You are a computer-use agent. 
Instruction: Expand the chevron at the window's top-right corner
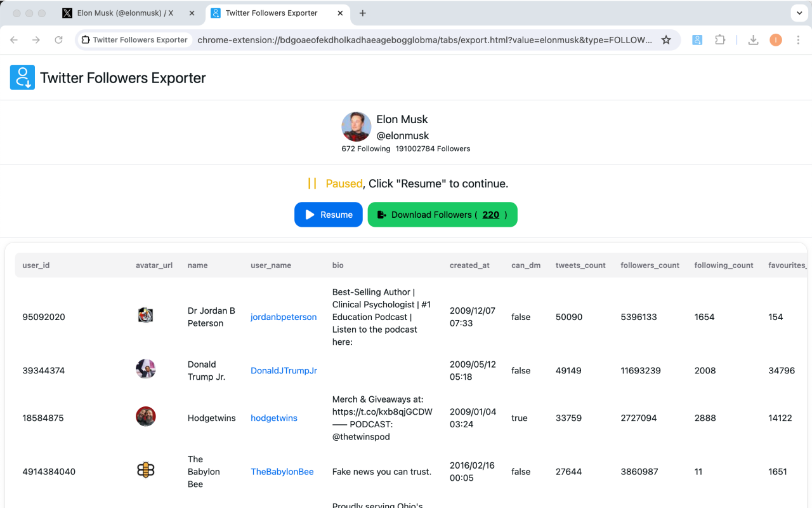pyautogui.click(x=798, y=13)
